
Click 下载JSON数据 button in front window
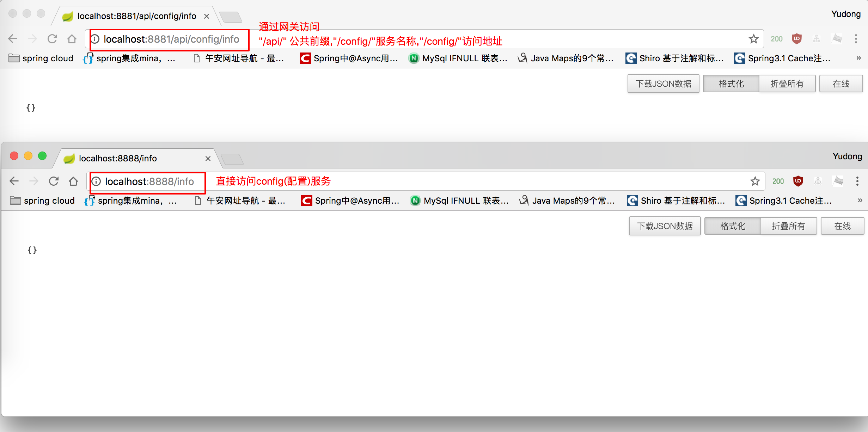tap(665, 226)
